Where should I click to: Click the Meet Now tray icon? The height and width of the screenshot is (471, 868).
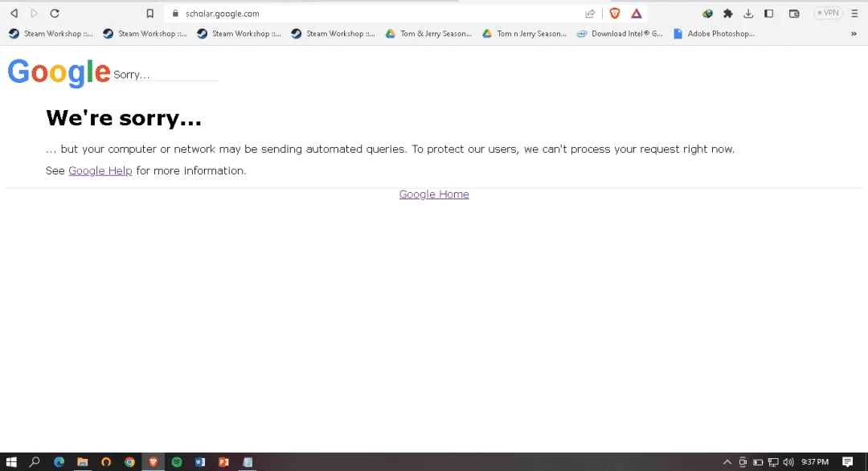[743, 462]
